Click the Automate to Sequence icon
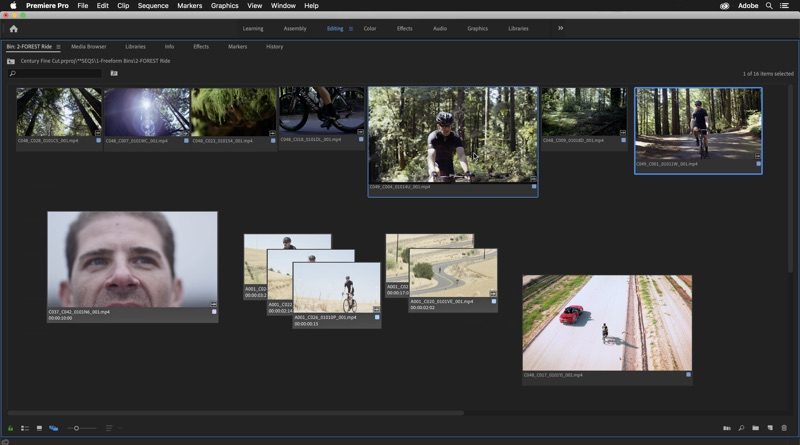 pos(727,428)
